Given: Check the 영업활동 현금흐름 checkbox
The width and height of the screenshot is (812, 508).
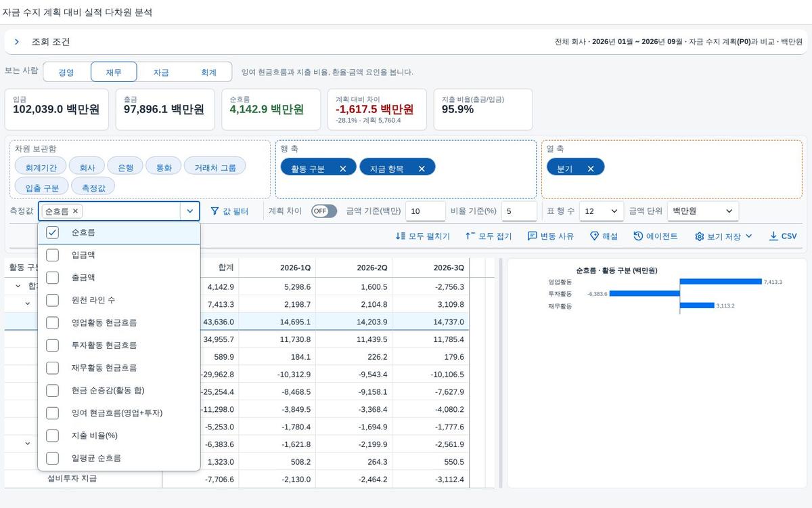Looking at the screenshot, I should [x=52, y=322].
